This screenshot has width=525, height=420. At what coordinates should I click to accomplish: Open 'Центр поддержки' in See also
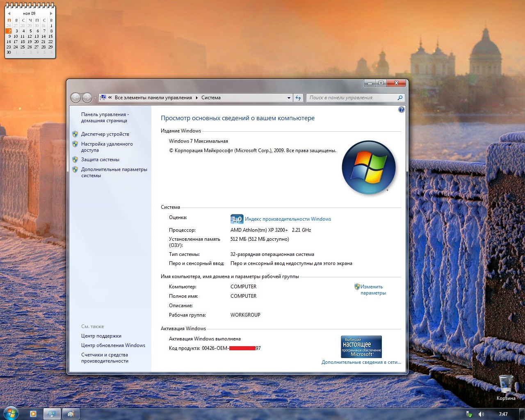coord(101,336)
